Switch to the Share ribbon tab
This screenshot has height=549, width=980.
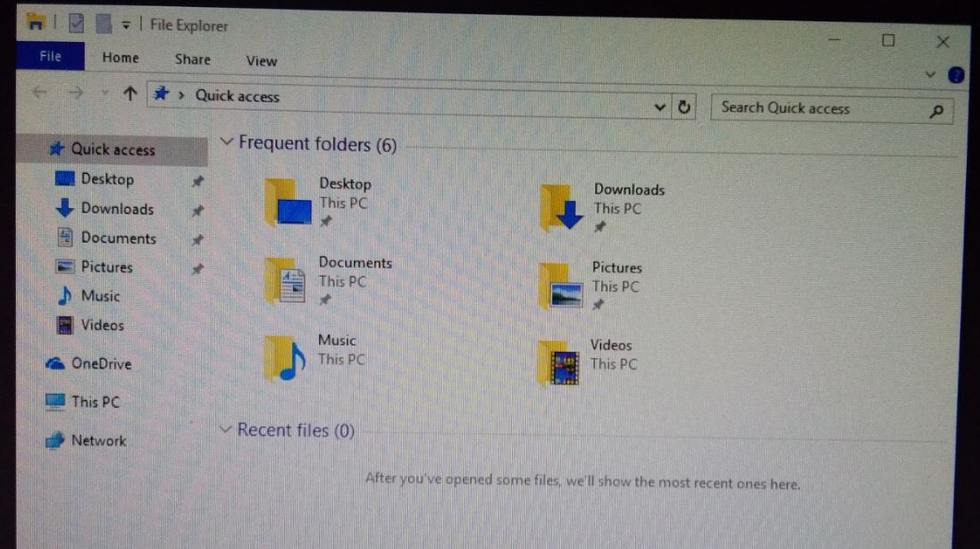(192, 59)
